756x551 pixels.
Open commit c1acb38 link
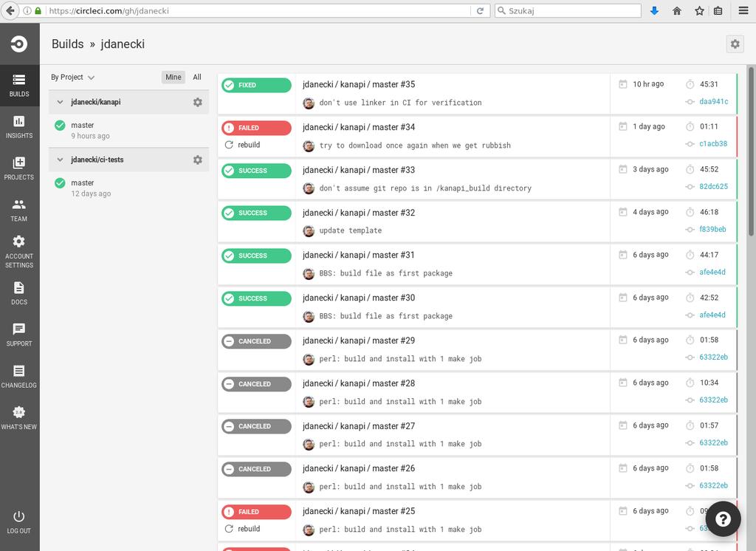coord(713,144)
